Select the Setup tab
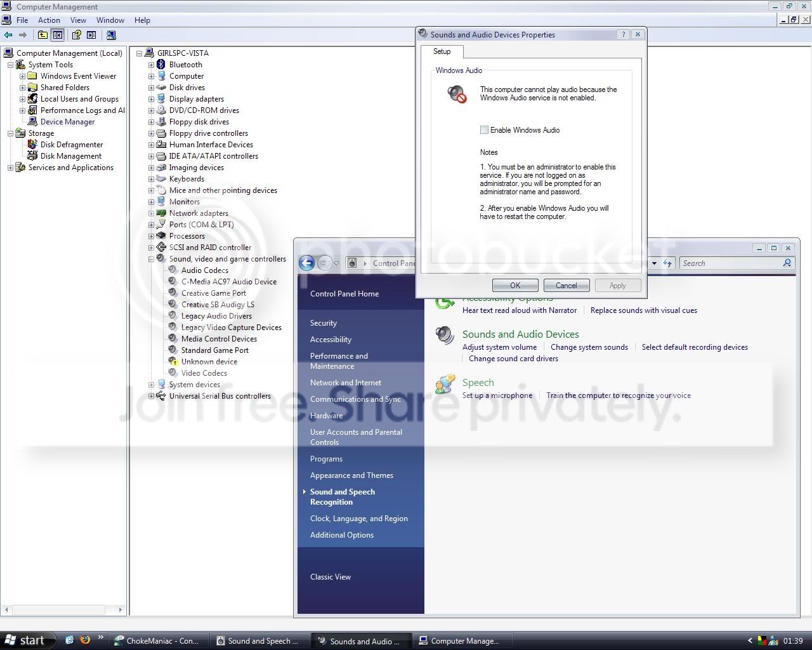Image resolution: width=812 pixels, height=650 pixels. [442, 52]
